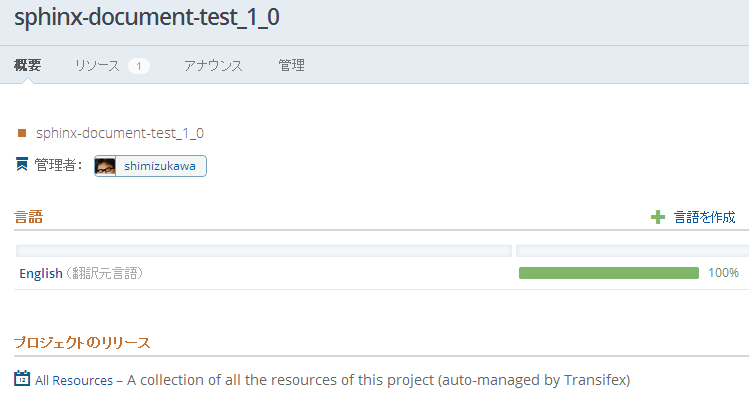Open the アナウンス tab
Screen dimensions: 749x406
[213, 65]
